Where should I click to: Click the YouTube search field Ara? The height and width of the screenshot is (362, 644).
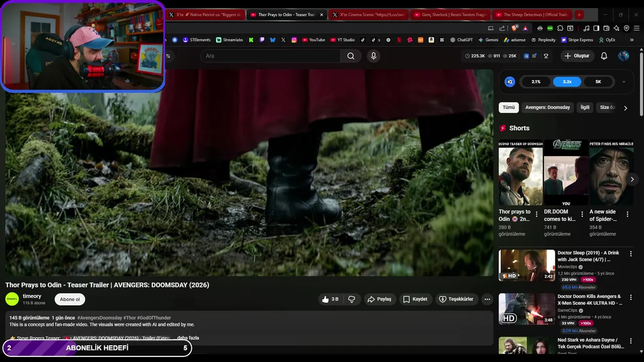(x=270, y=56)
